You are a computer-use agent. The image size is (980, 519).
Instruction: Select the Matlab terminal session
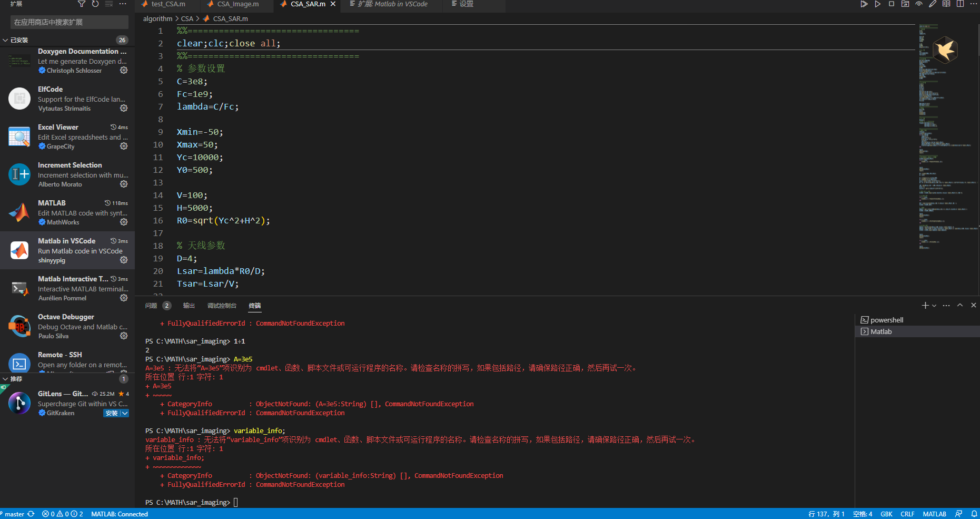(880, 331)
